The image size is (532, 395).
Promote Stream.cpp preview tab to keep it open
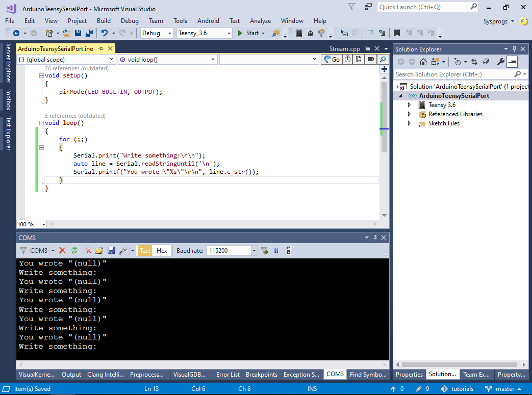368,48
